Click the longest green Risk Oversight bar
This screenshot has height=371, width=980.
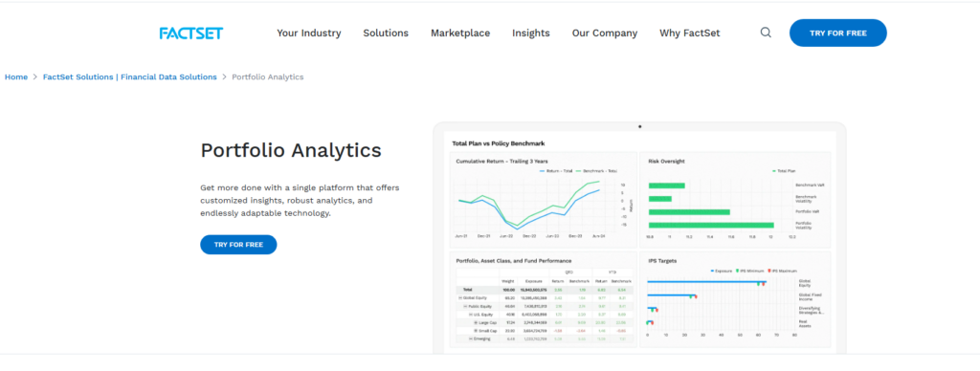711,226
